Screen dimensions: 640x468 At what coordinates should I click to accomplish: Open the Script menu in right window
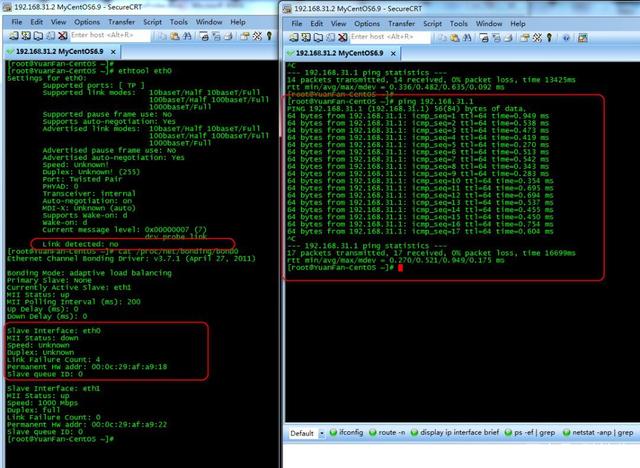[432, 24]
